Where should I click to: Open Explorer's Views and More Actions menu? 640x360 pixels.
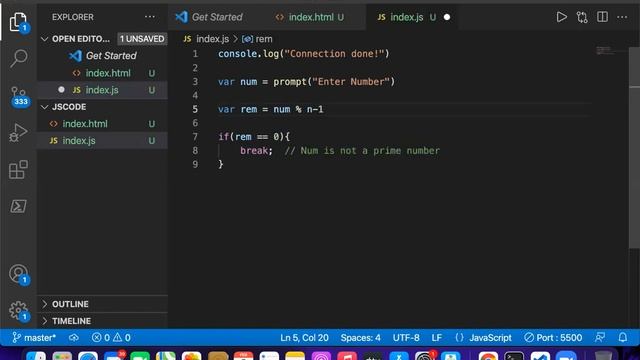[x=150, y=17]
